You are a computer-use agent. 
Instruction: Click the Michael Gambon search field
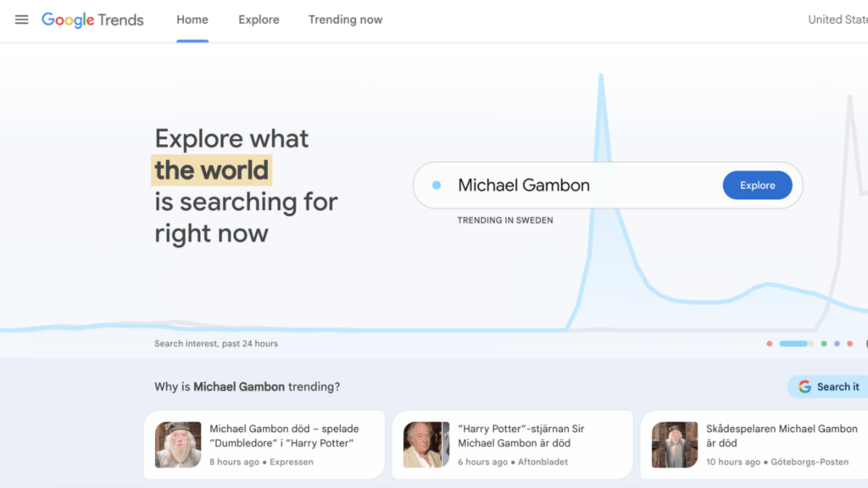tap(608, 186)
